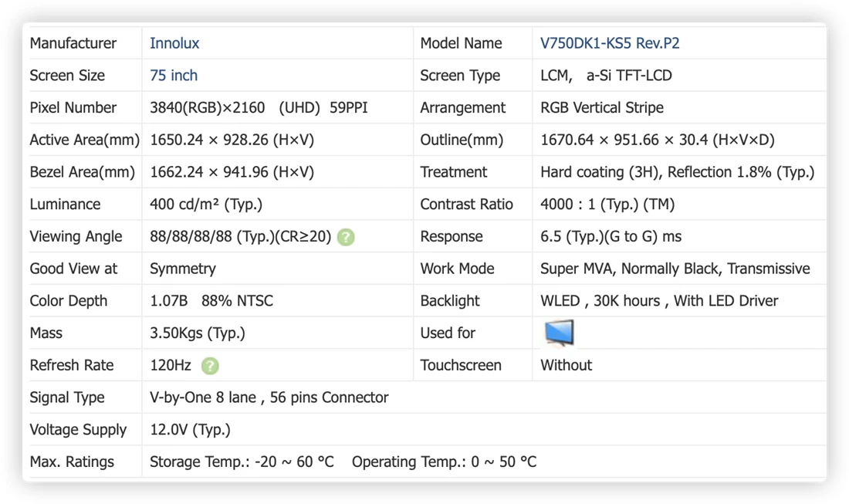Select the 'Contrast Ratio' label
Image resolution: width=849 pixels, height=504 pixels.
tap(466, 204)
